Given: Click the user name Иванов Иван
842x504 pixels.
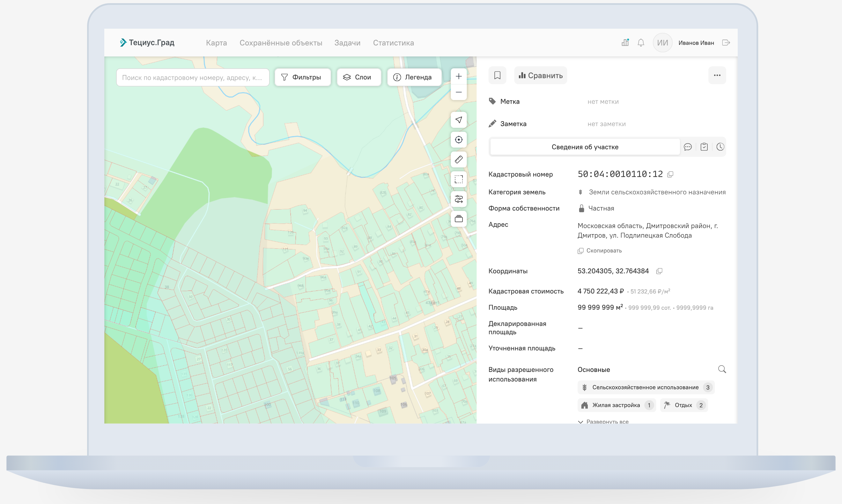Looking at the screenshot, I should click(x=696, y=43).
